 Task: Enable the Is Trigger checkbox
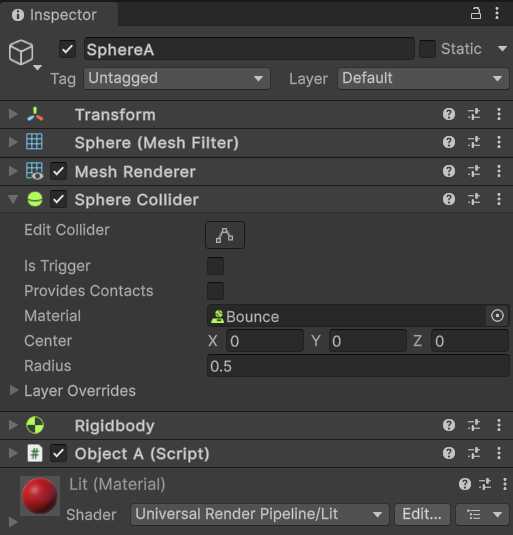pyautogui.click(x=216, y=266)
